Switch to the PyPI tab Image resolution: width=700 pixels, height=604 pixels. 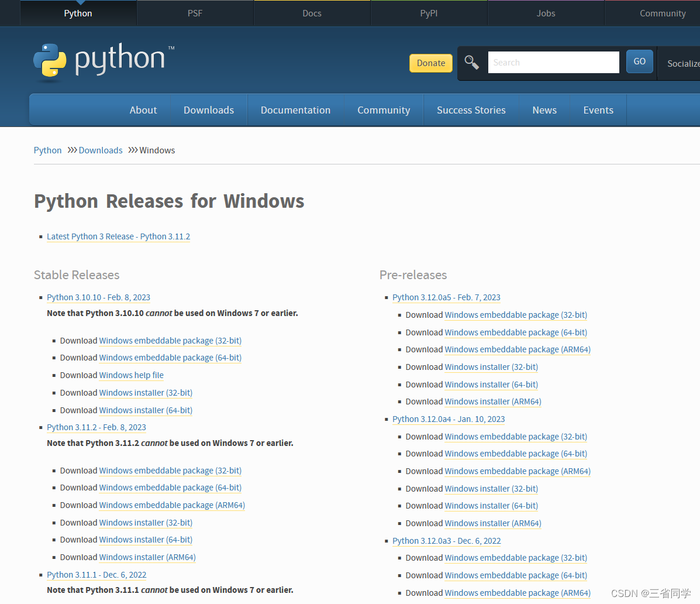point(429,12)
